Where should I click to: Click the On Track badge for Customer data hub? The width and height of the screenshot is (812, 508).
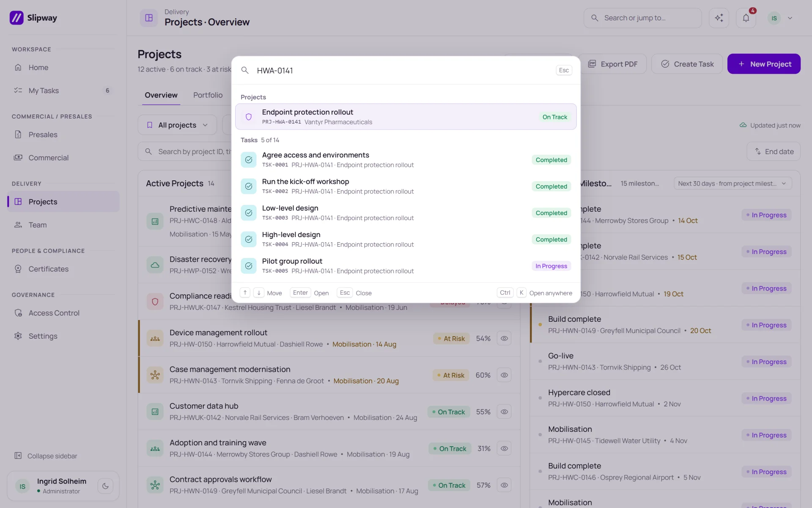[x=449, y=412]
